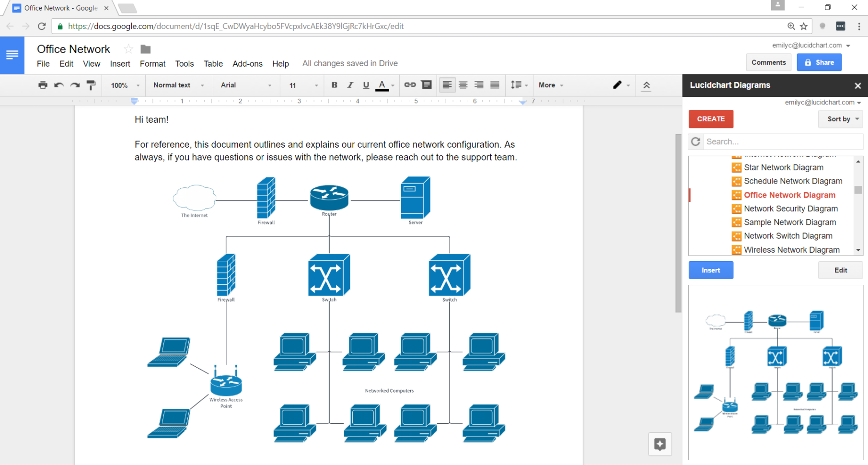Click the CREATE button in Lucidchart panel
Image resolution: width=868 pixels, height=465 pixels.
click(x=711, y=119)
